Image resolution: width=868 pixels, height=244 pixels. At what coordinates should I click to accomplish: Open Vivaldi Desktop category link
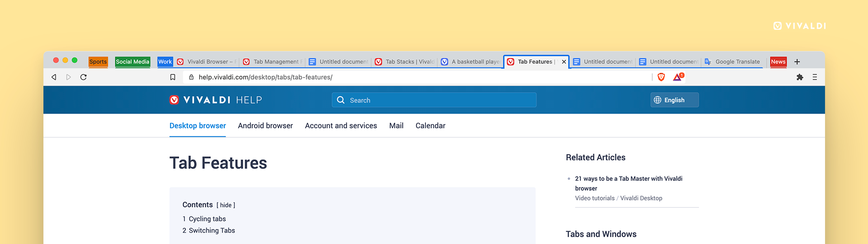(641, 198)
